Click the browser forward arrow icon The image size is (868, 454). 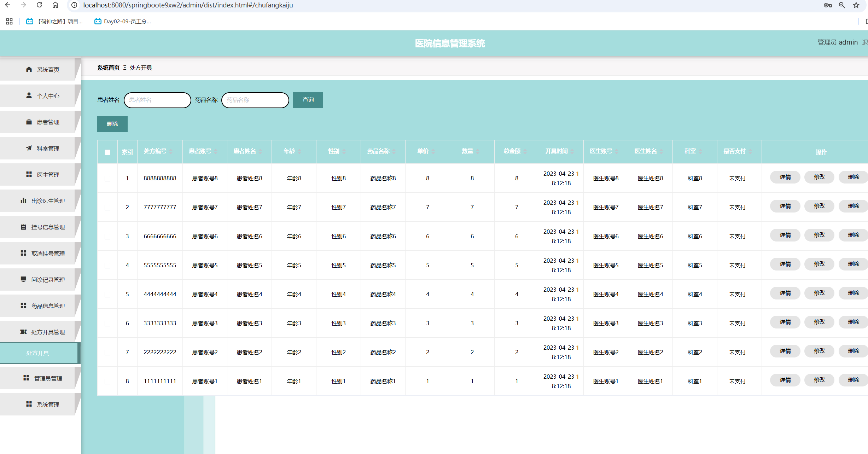click(23, 5)
